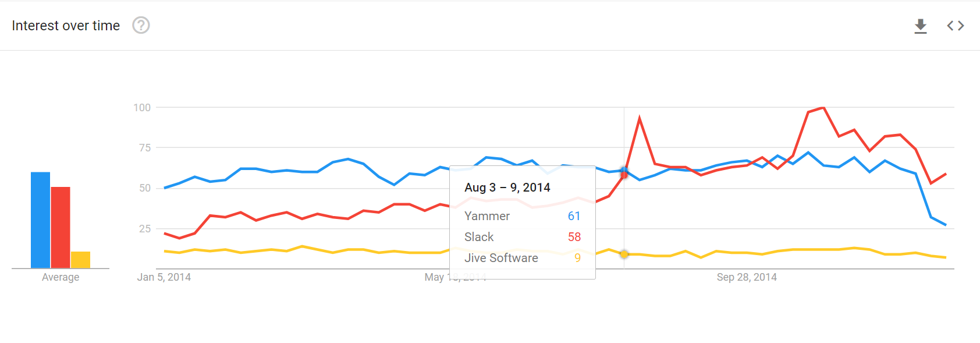Click the red Slack average bar

point(61,227)
